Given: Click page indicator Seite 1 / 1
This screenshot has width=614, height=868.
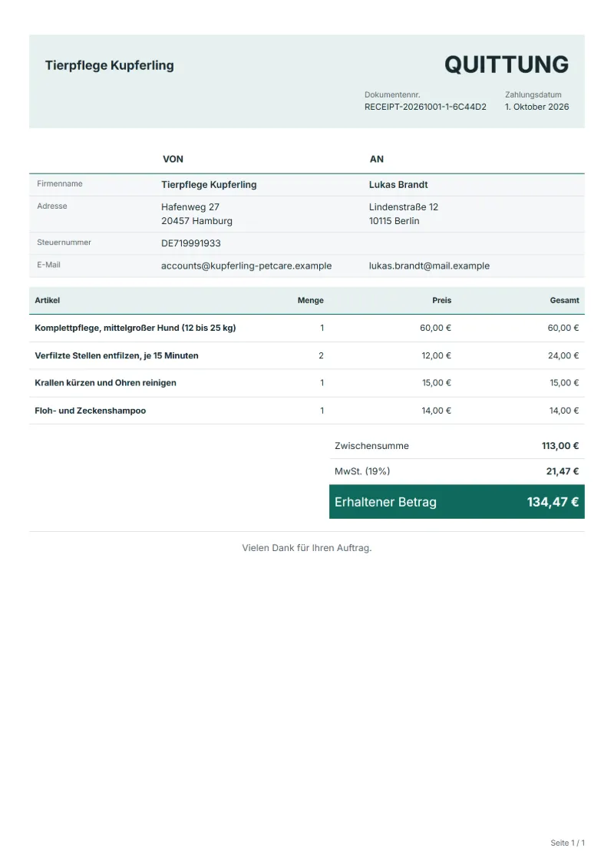Looking at the screenshot, I should tap(567, 843).
